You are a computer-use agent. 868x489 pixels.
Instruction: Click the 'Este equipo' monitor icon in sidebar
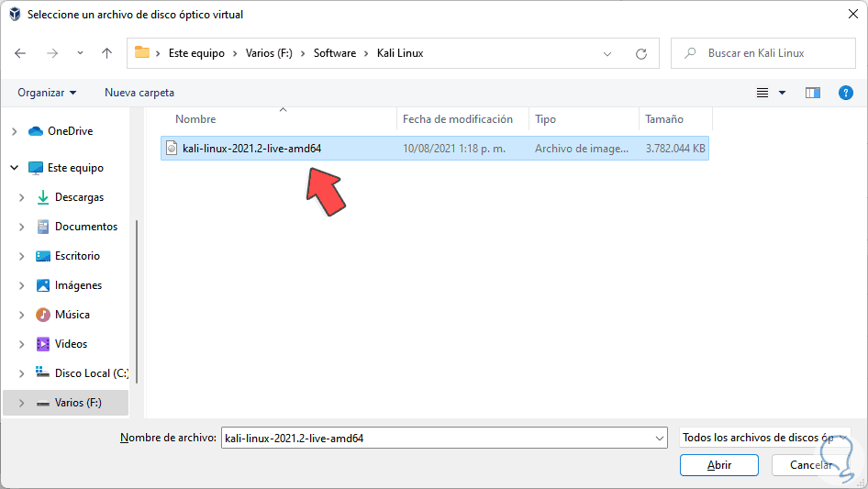[x=36, y=168]
